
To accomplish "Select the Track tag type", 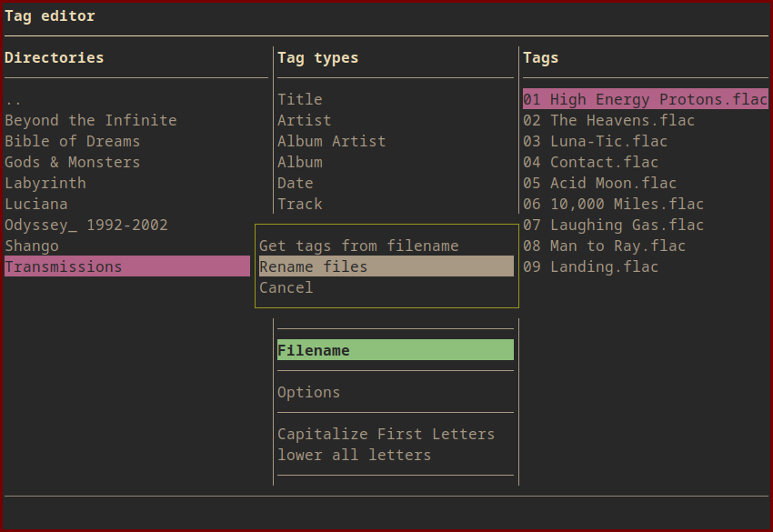I will click(x=300, y=204).
